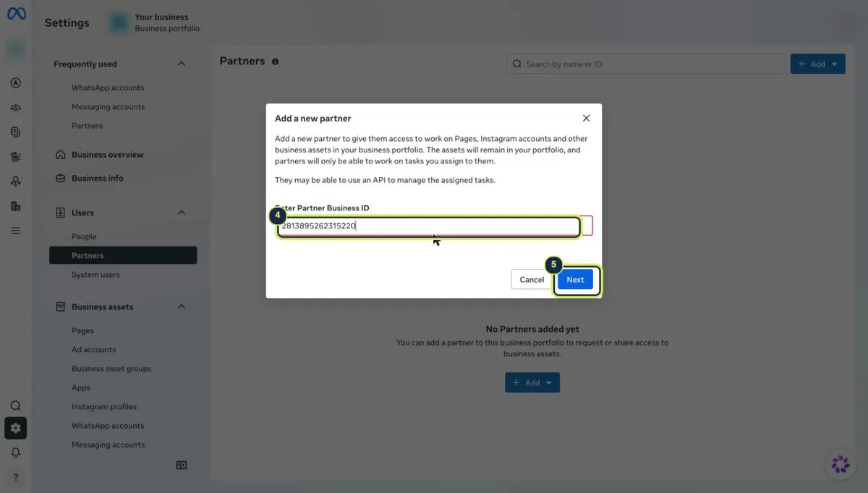
Task: Click the Business overview home icon
Action: tap(61, 155)
